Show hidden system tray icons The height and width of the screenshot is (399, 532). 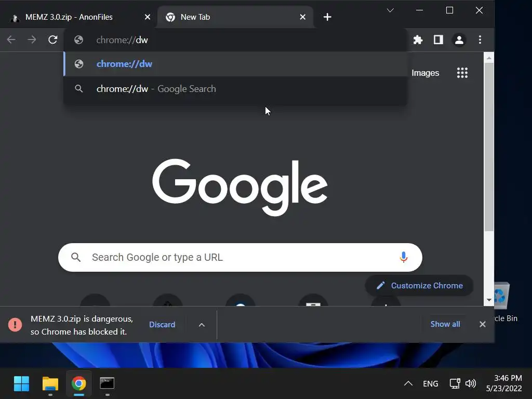point(408,384)
